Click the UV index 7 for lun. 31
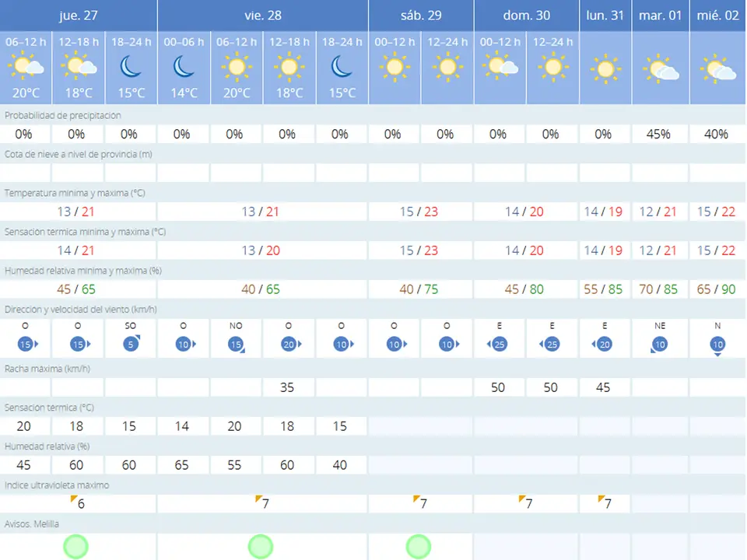This screenshot has width=747, height=560. coord(605,503)
